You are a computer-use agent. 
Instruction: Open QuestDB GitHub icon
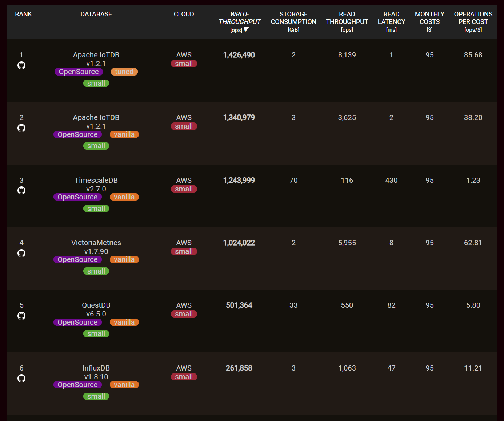click(x=21, y=316)
